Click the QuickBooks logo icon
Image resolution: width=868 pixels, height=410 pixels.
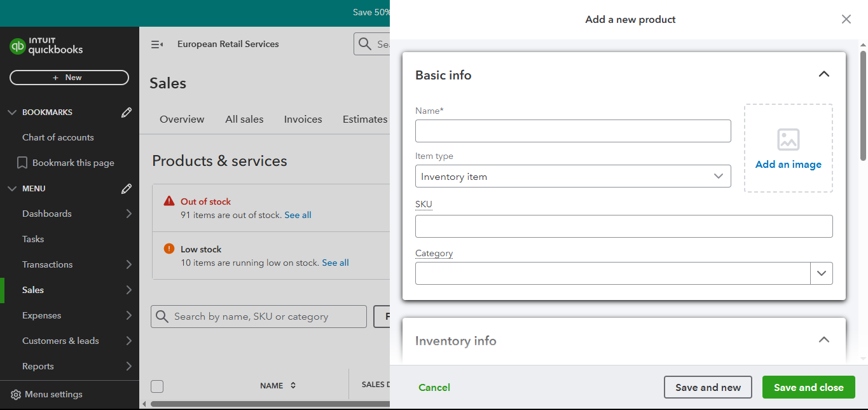pos(18,46)
